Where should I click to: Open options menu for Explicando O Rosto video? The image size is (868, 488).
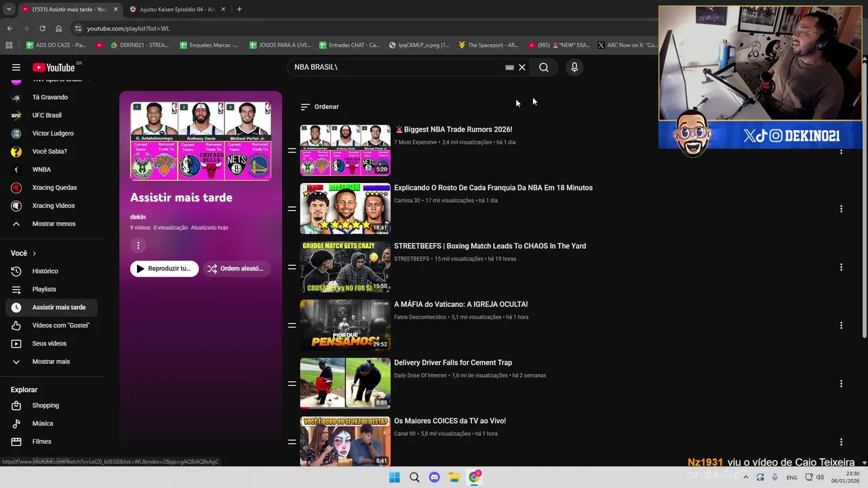(x=841, y=209)
